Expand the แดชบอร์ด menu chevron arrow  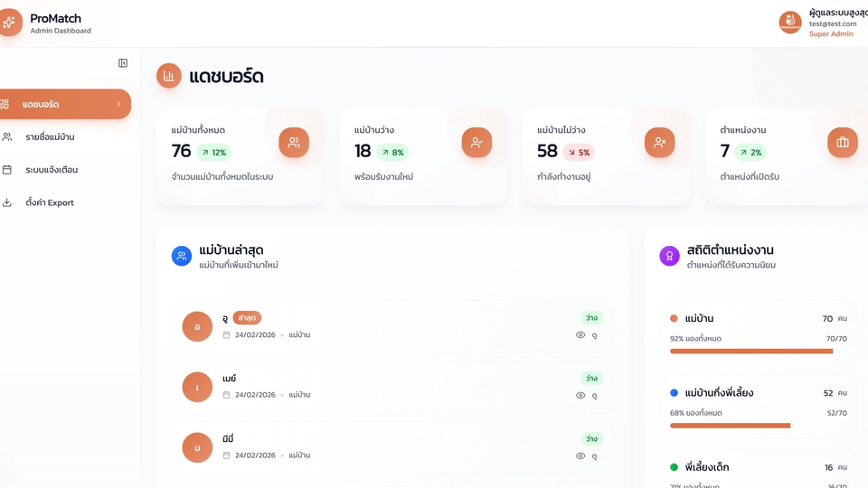coord(118,104)
